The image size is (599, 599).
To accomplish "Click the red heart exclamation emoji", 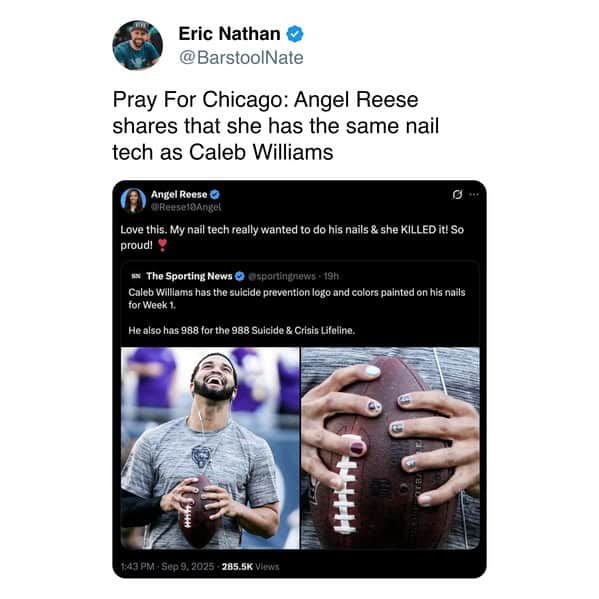I will click(x=162, y=245).
